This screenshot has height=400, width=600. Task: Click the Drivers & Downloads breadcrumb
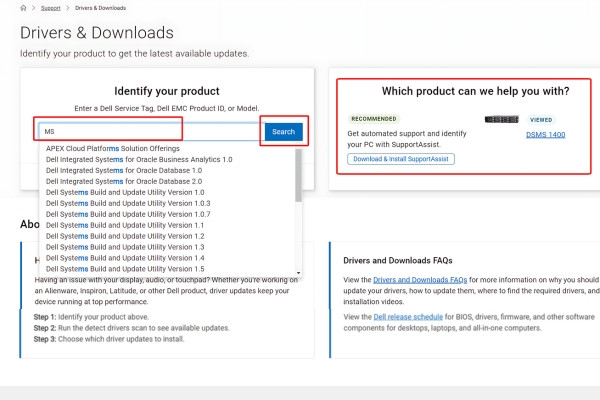[x=100, y=8]
